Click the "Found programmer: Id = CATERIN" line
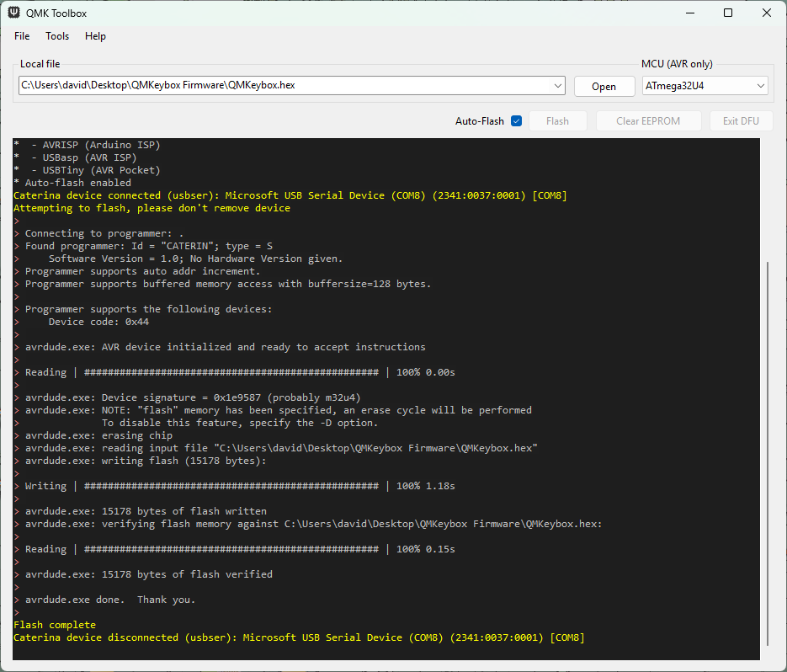Screen dimensions: 787x672 pyautogui.click(x=149, y=246)
